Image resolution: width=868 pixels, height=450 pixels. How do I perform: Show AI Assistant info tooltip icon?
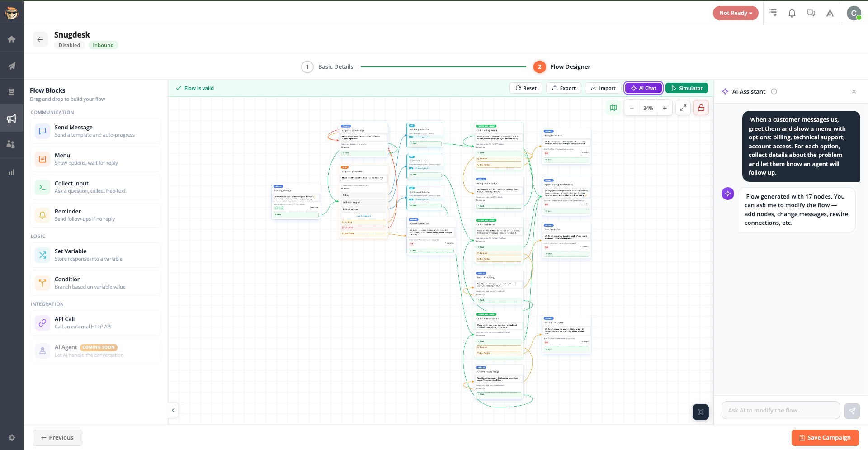click(x=774, y=91)
